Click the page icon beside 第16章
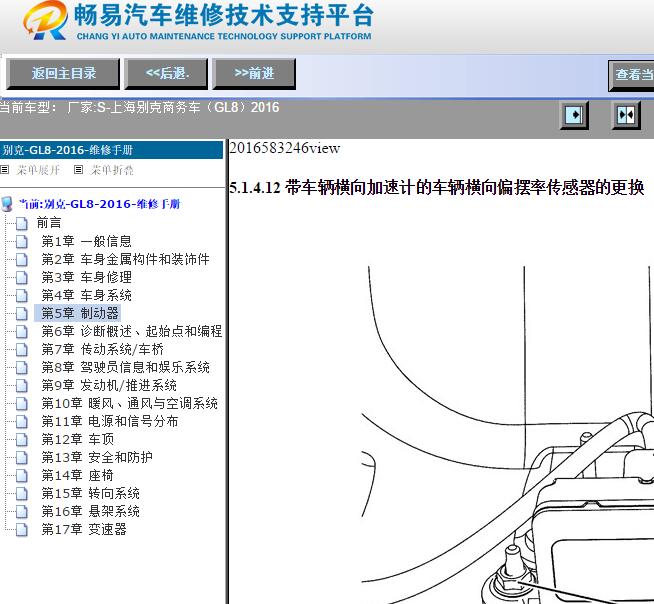 [x=22, y=511]
